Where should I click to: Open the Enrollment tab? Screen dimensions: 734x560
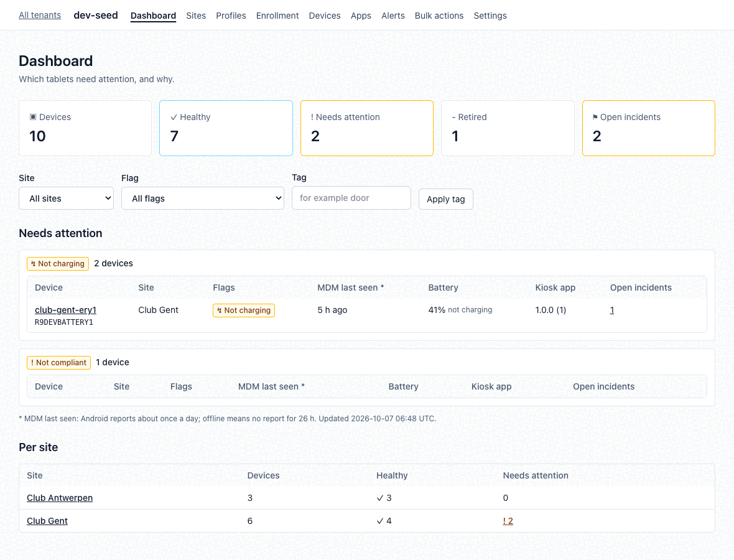(x=277, y=16)
